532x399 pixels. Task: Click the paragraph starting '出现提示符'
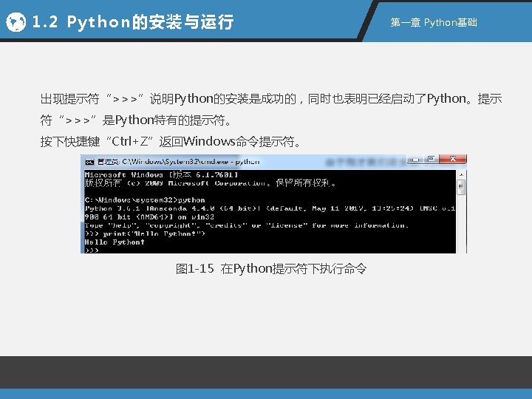271,109
